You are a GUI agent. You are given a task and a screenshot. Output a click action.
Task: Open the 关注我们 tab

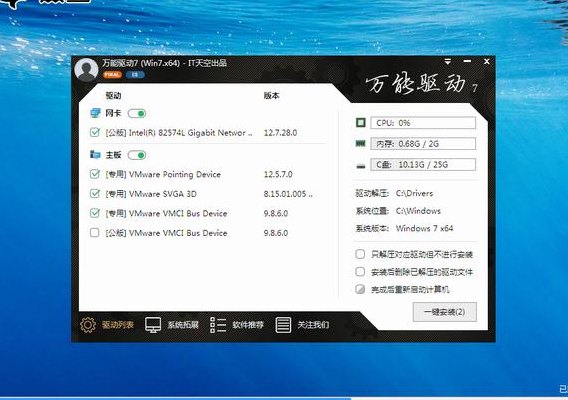click(x=302, y=325)
